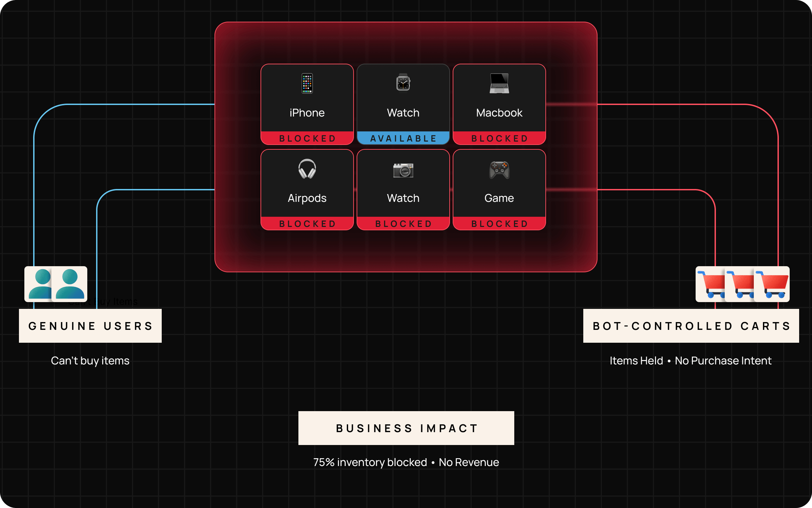Screen dimensions: 812x508
Task: Click the right genuine user avatar
Action: pos(70,284)
